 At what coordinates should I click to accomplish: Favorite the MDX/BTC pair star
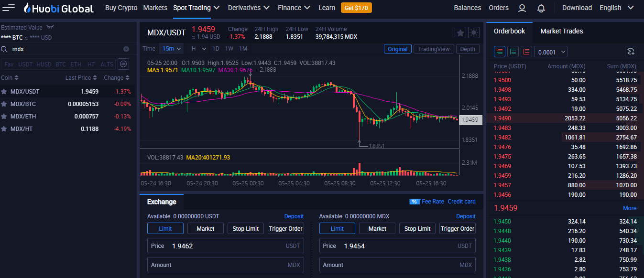4,104
